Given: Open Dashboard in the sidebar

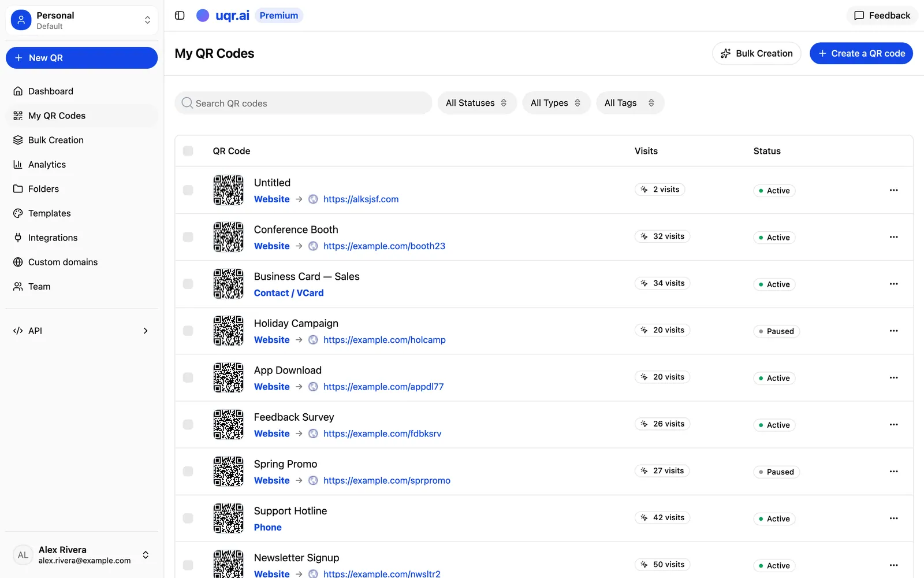Looking at the screenshot, I should click(81, 91).
